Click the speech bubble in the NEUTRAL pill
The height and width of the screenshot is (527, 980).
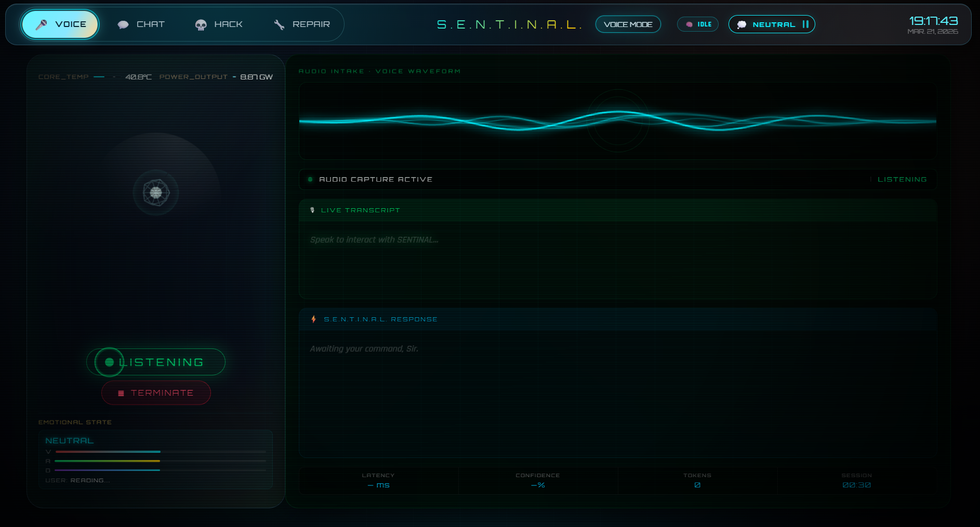click(741, 24)
